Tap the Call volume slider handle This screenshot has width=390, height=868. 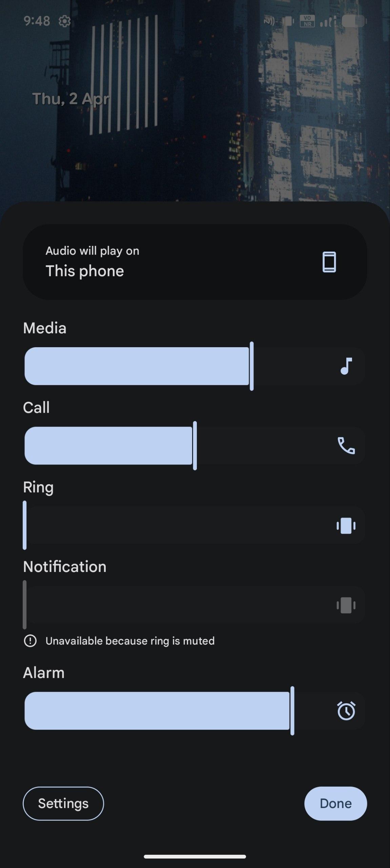tap(195, 446)
